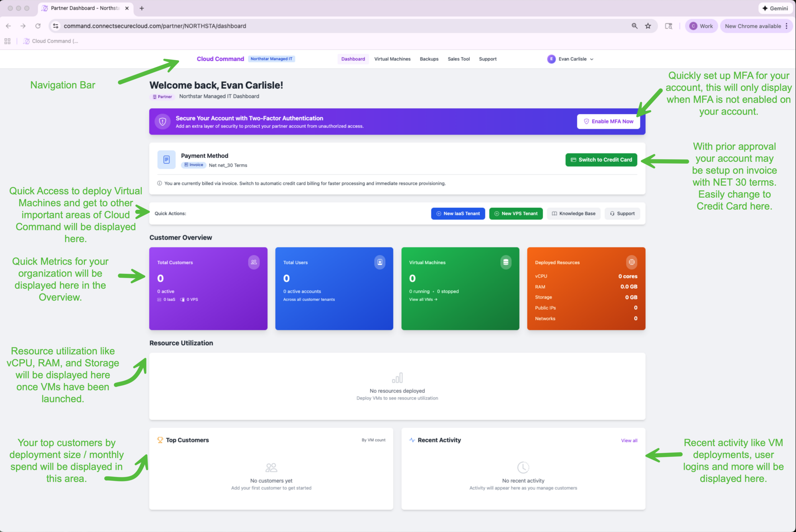Image resolution: width=796 pixels, height=532 pixels.
Task: Click the pulse icon next to Recent Activity
Action: 412,440
